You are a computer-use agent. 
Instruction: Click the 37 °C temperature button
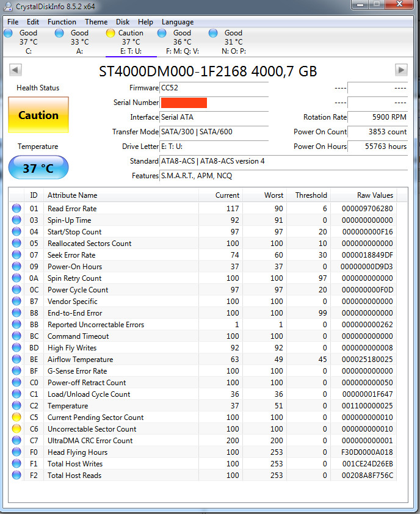pos(38,168)
